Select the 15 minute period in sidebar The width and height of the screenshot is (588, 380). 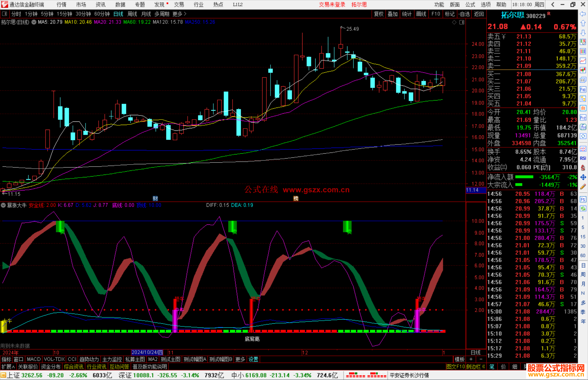click(583, 237)
